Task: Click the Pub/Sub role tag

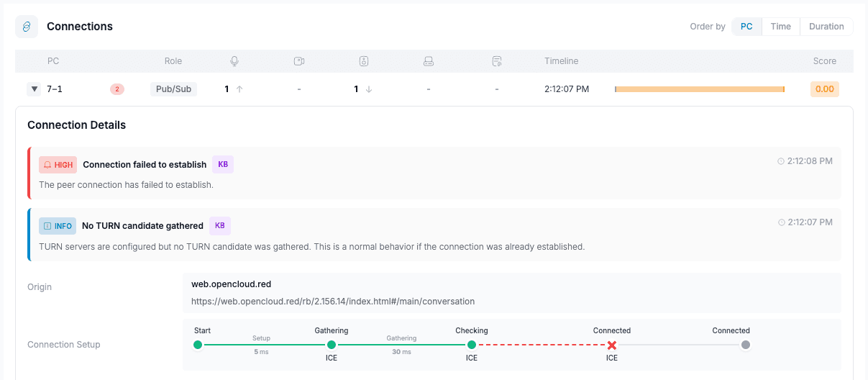Action: coord(173,89)
